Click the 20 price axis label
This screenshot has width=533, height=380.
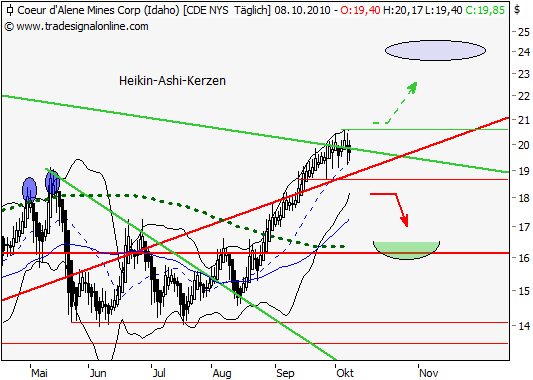click(523, 145)
